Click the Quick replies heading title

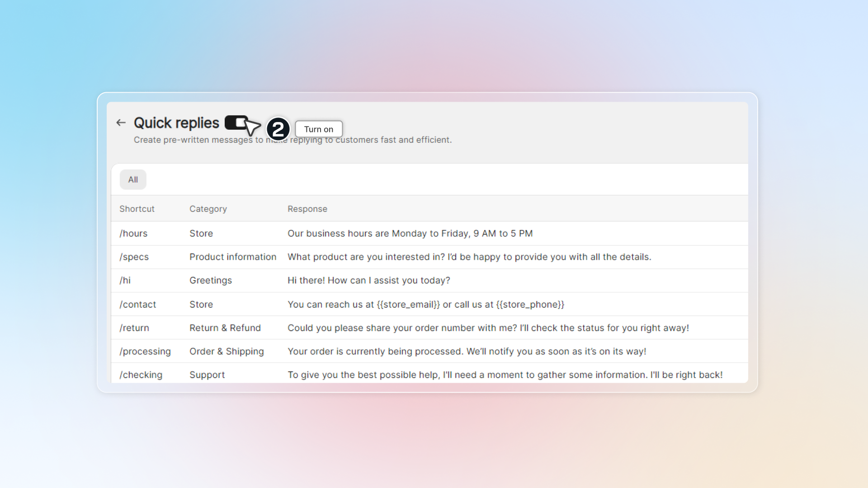[176, 122]
